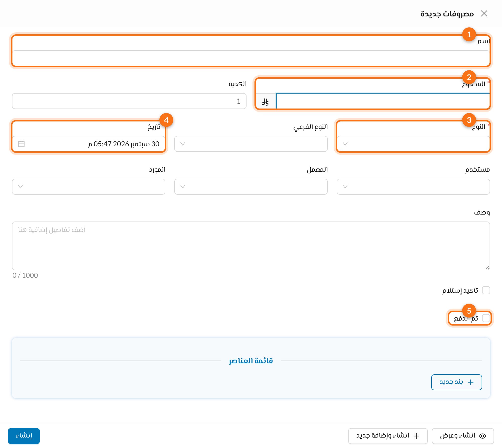Close the مصروفات جديدة dialog
Screen dimensions: 502x448
(x=484, y=13)
